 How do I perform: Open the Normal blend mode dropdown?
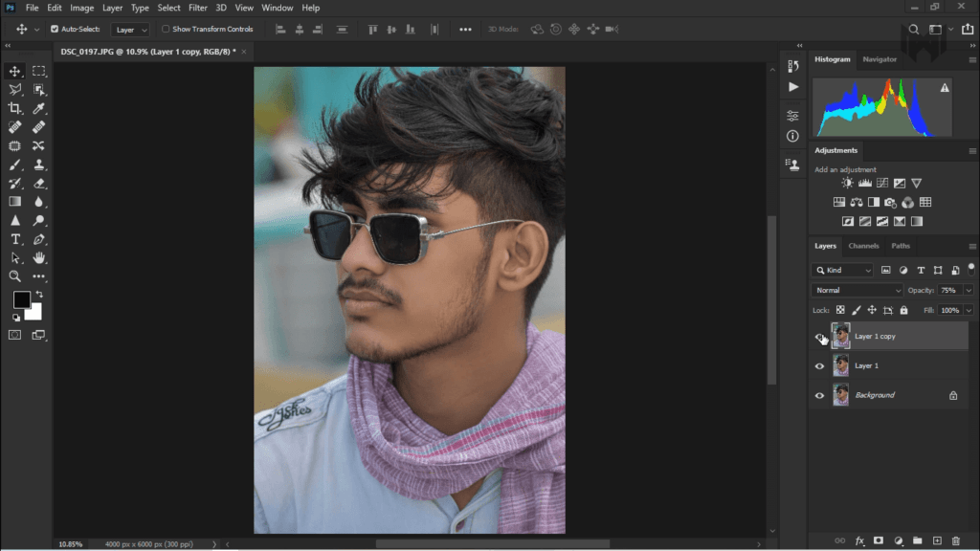point(857,291)
